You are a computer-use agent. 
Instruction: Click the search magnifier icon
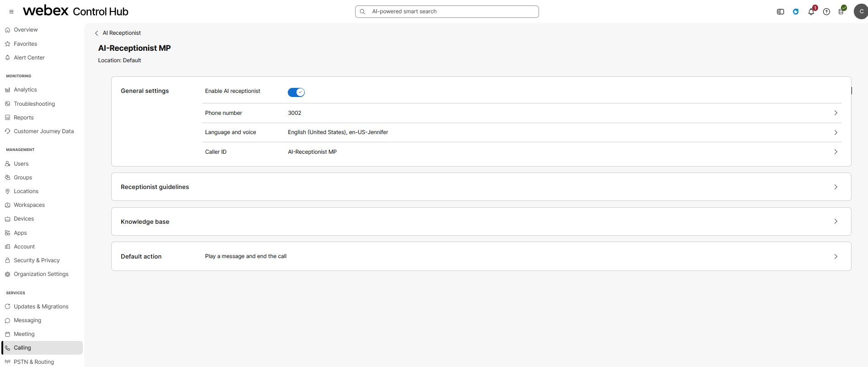tap(362, 11)
